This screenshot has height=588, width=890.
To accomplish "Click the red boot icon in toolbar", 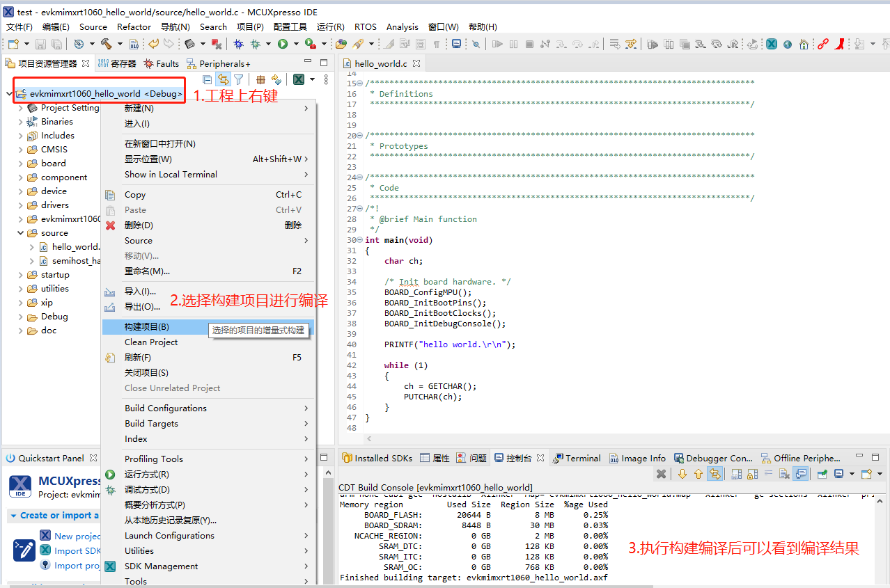I will (x=840, y=44).
